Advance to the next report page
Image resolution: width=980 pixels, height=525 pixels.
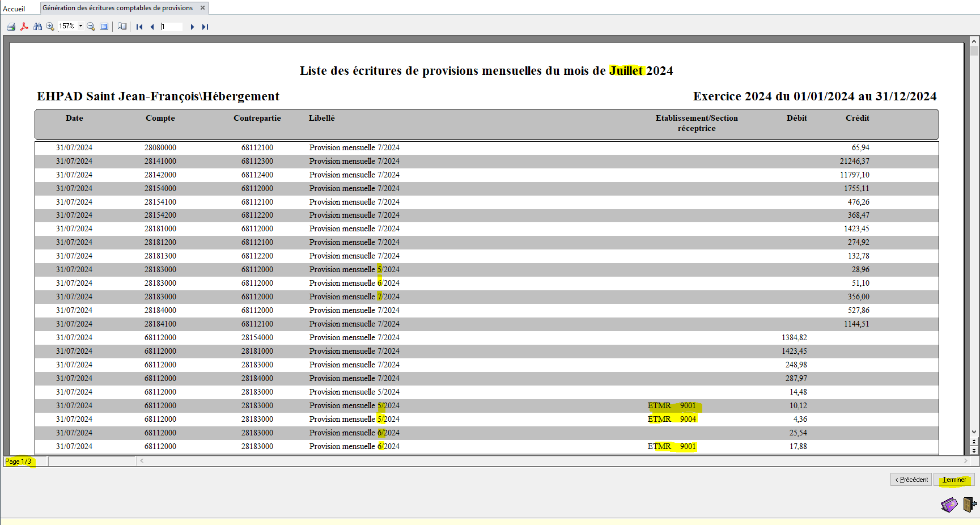coord(192,27)
